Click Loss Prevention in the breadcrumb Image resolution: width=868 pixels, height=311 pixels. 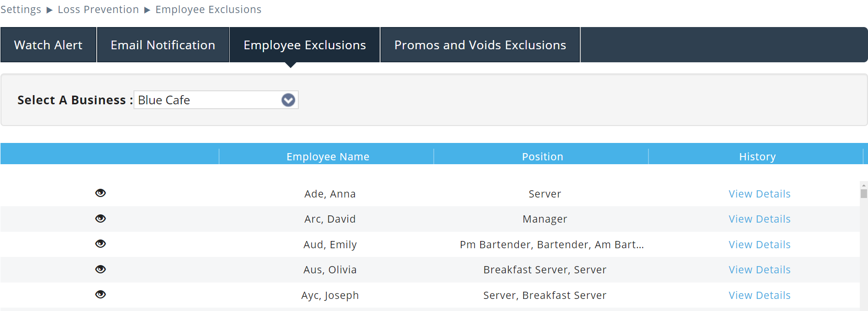click(98, 10)
